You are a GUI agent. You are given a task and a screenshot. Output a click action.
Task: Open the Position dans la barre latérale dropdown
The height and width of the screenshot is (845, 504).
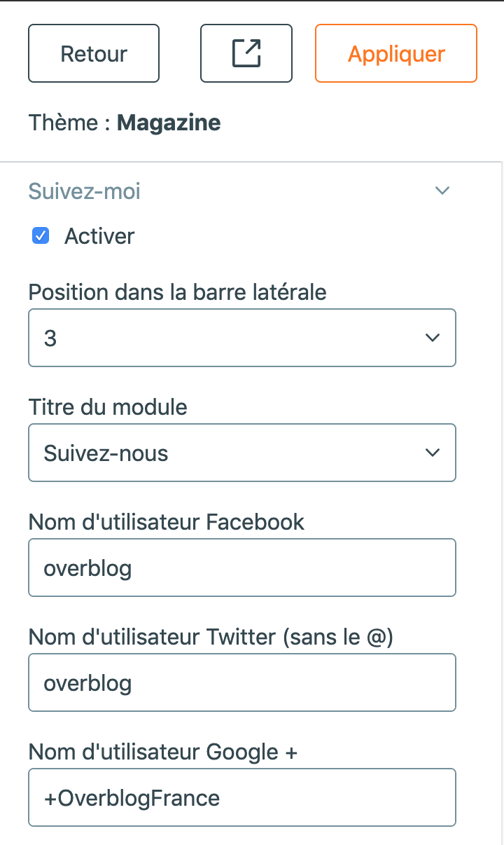tap(242, 338)
